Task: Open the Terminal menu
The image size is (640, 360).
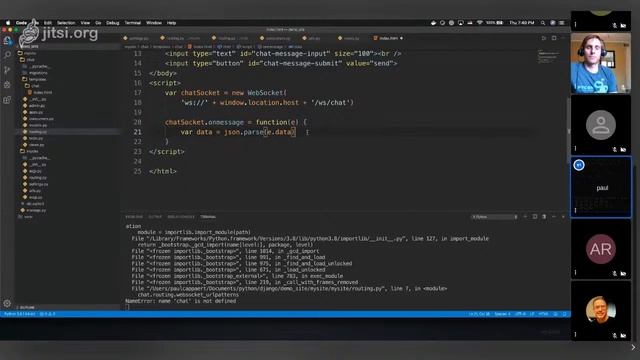Action: point(133,23)
